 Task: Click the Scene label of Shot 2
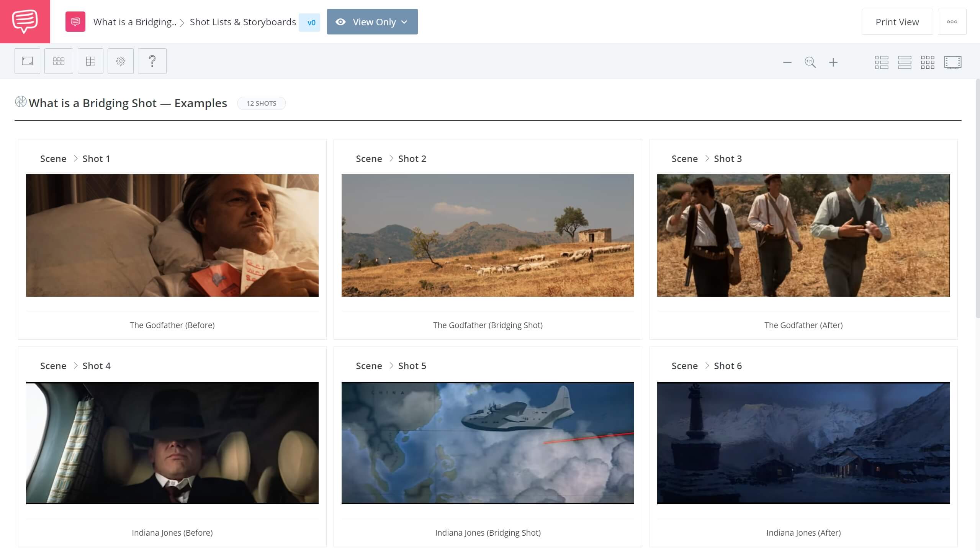369,159
